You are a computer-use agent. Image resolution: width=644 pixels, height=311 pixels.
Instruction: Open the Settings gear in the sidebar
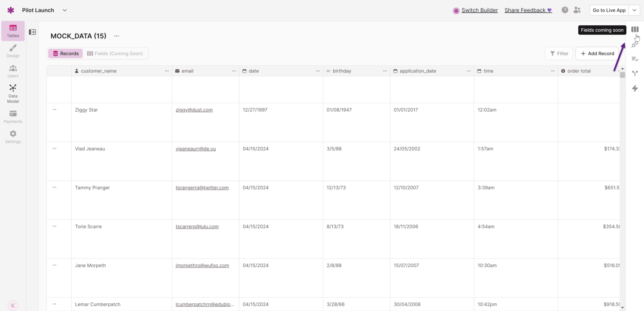(x=13, y=137)
